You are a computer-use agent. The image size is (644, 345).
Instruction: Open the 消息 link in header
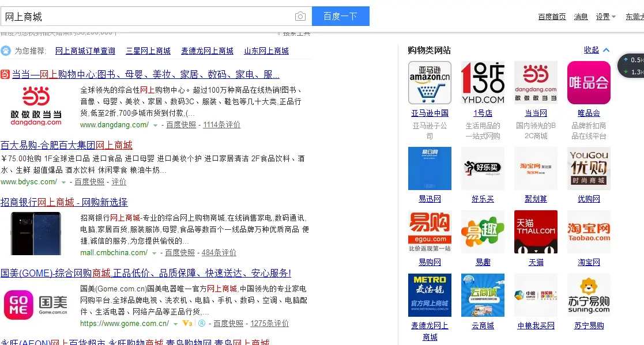(x=581, y=17)
